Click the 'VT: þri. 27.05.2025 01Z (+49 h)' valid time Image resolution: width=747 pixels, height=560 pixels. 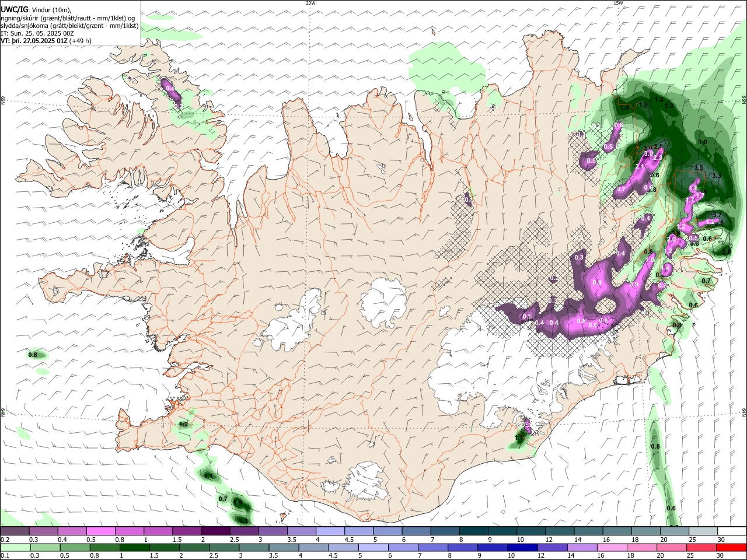pyautogui.click(x=46, y=41)
